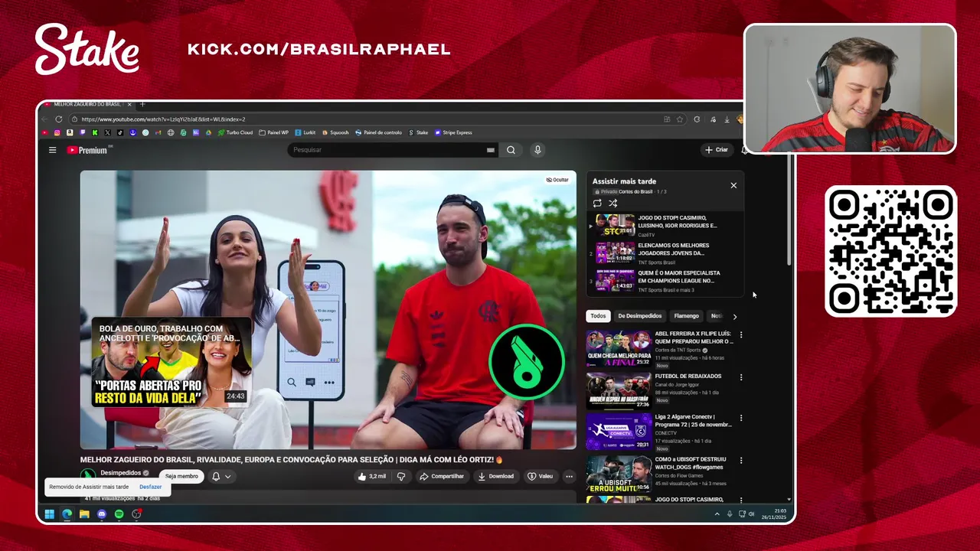This screenshot has width=980, height=551.
Task: Activate voice search microphone
Action: [x=537, y=150]
